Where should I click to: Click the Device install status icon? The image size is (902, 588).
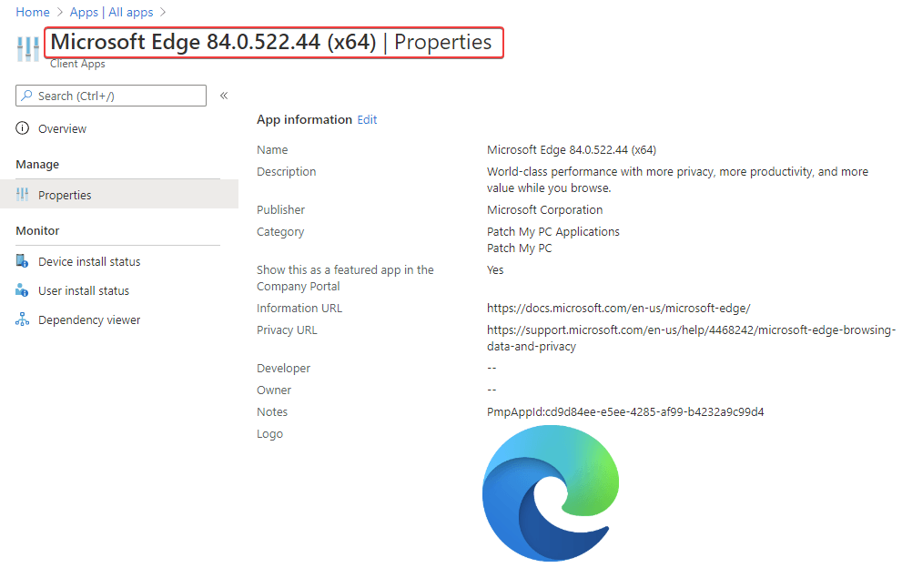(23, 262)
